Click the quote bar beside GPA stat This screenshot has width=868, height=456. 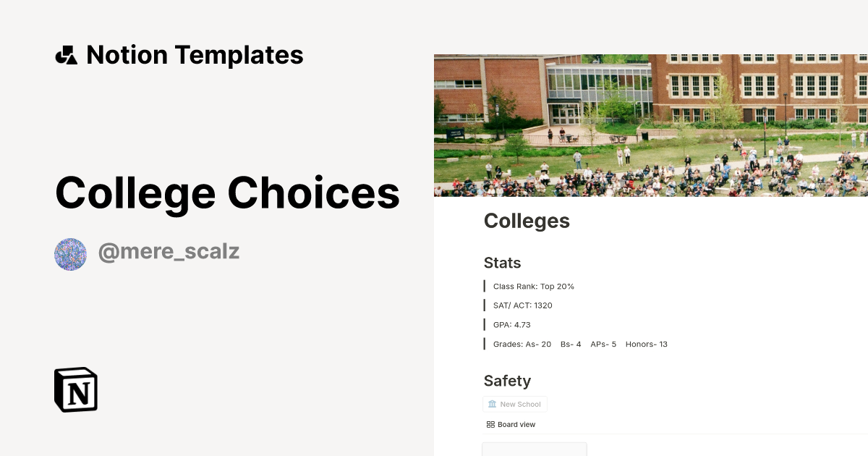485,324
